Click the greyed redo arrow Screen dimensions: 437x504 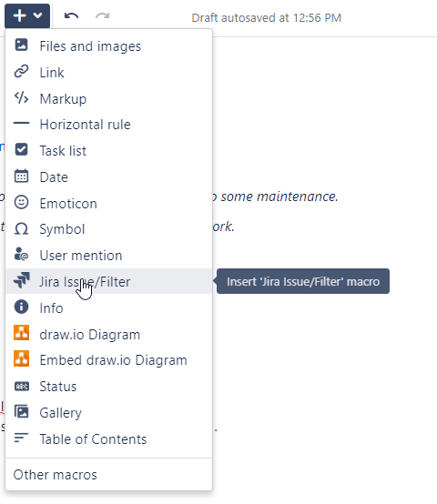103,15
